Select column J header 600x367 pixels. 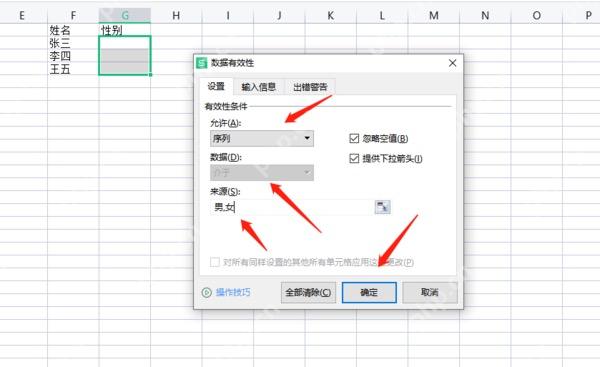(x=279, y=16)
